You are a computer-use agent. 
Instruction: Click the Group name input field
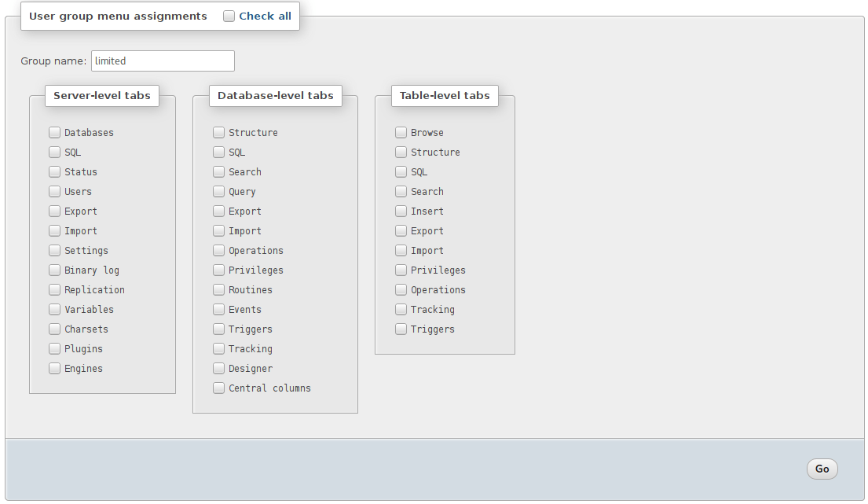[x=163, y=61]
